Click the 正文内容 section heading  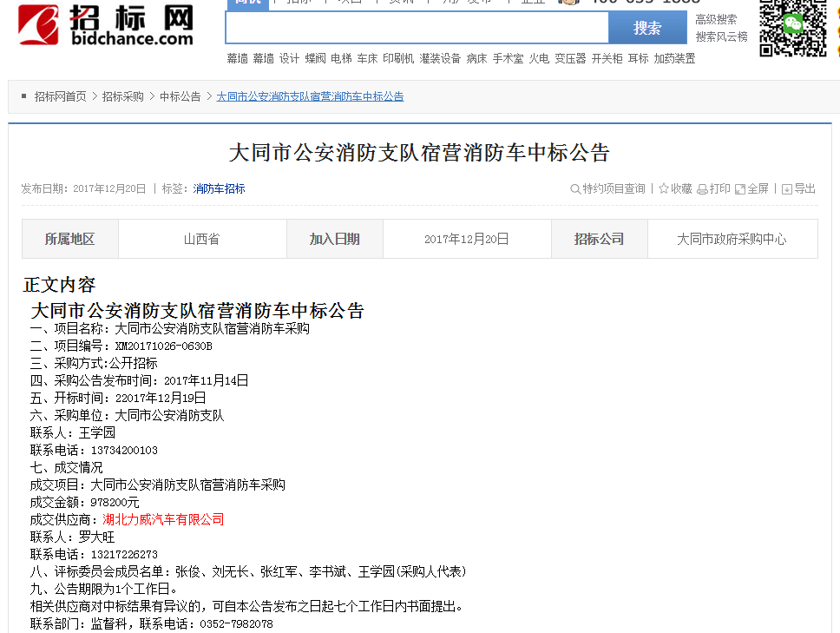coord(60,285)
